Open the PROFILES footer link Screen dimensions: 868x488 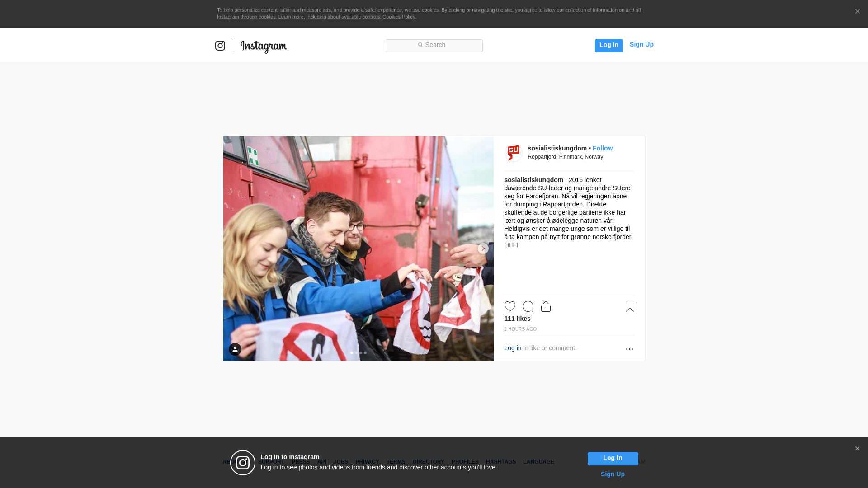pos(465,462)
